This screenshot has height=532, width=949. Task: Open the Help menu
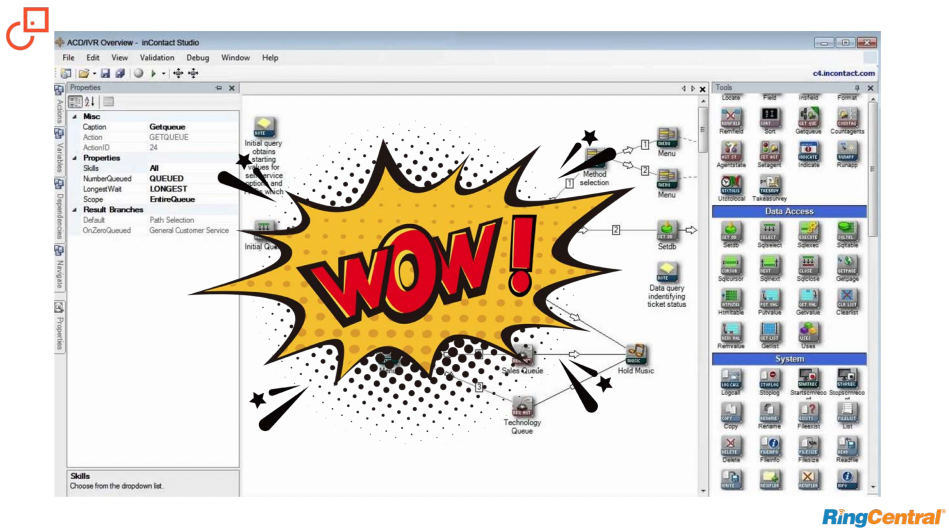(270, 57)
